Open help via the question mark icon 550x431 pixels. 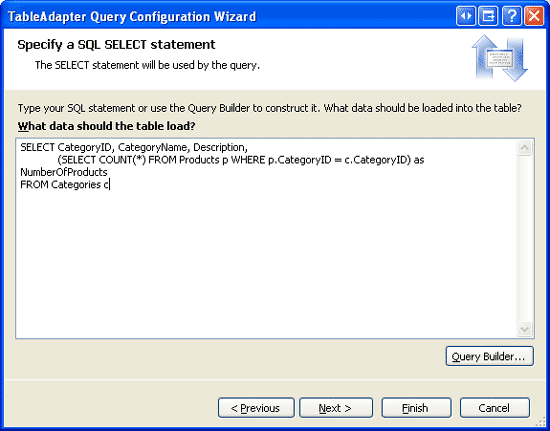pos(511,16)
